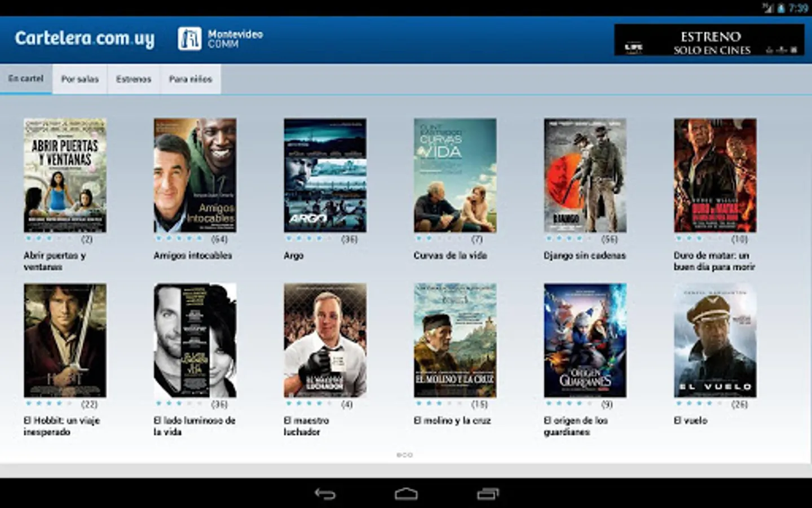812x508 pixels.
Task: Tap the battery icon in status bar
Action: click(781, 8)
